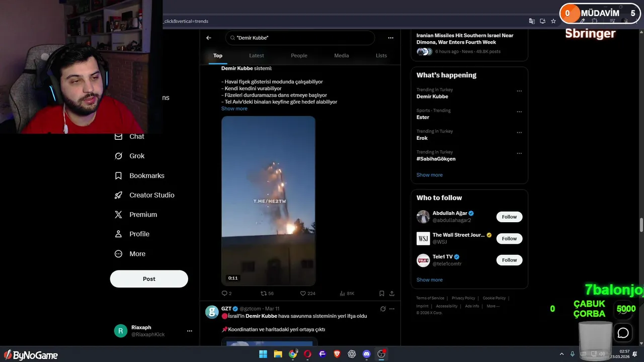Open search options three-dot menu
644x362 pixels.
[x=390, y=38]
